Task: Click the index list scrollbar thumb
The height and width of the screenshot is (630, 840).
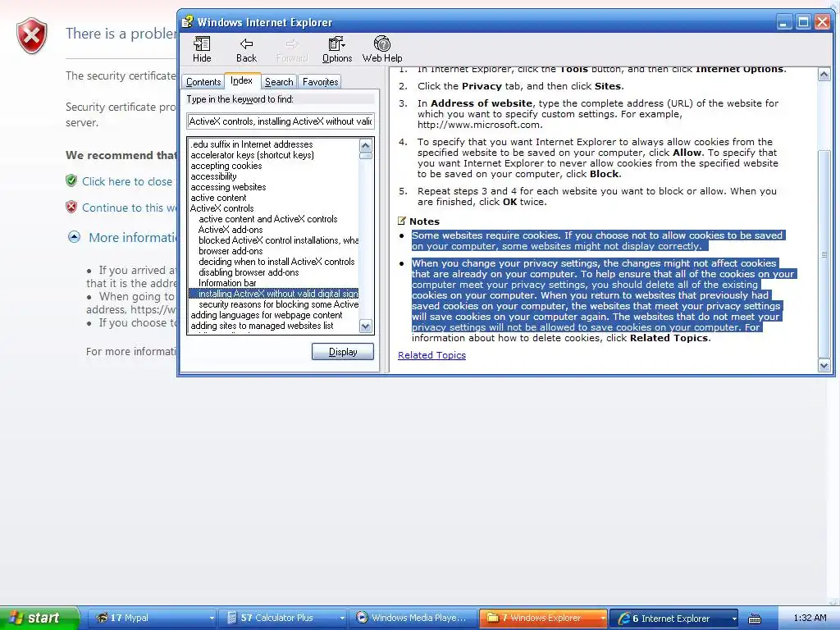Action: pos(366,157)
